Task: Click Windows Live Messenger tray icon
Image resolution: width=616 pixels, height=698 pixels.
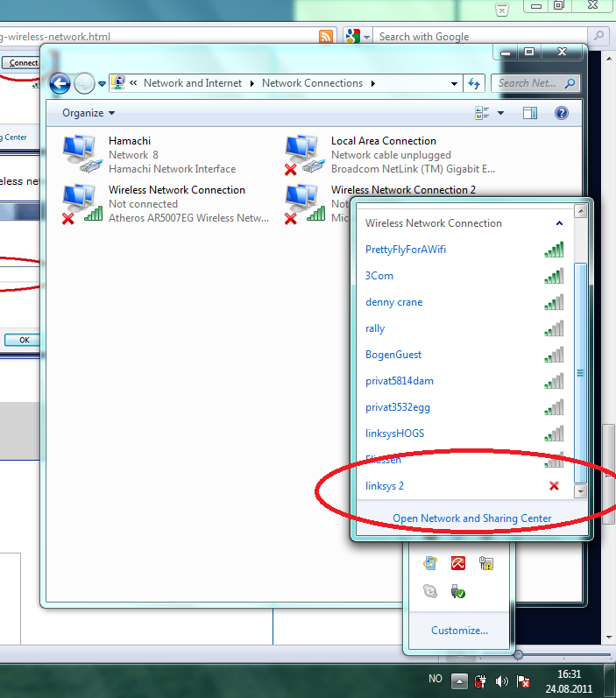Action: coord(430,563)
